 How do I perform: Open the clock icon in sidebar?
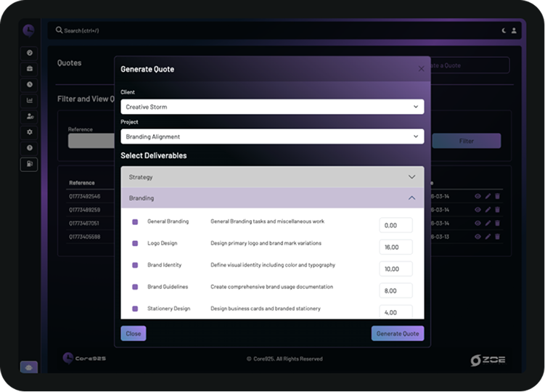coord(29,85)
